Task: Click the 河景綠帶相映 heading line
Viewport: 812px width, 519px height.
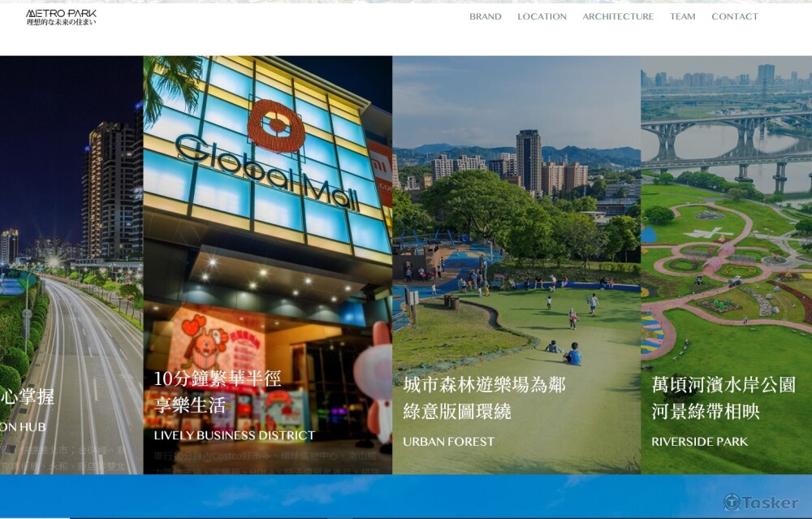Action: (706, 411)
